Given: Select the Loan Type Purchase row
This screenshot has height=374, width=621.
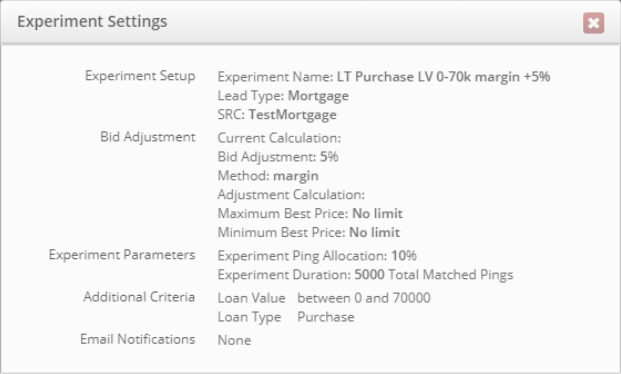Looking at the screenshot, I should (286, 317).
